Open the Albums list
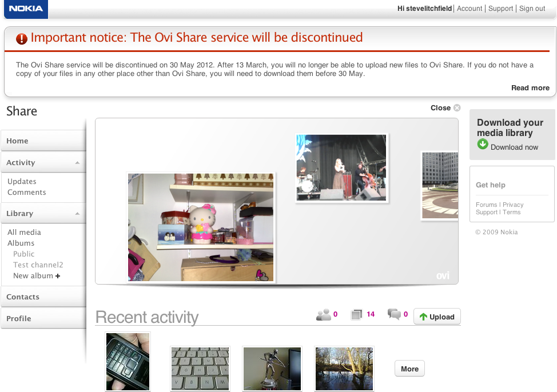Image resolution: width=557 pixels, height=392 pixels. (21, 243)
